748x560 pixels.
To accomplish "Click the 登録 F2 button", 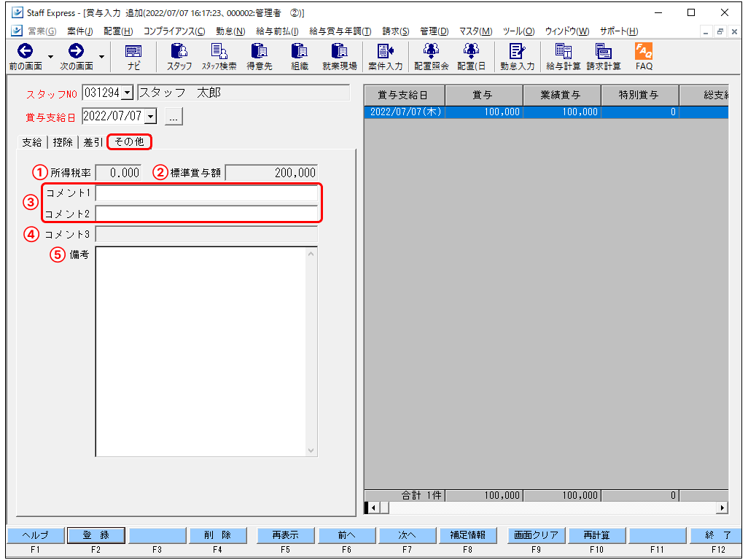I will pos(96,535).
